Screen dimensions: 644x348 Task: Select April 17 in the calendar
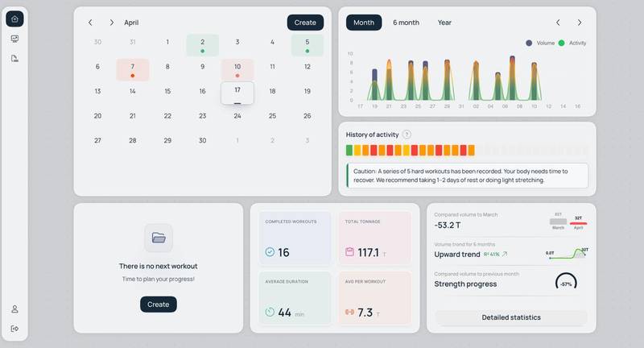pos(237,93)
